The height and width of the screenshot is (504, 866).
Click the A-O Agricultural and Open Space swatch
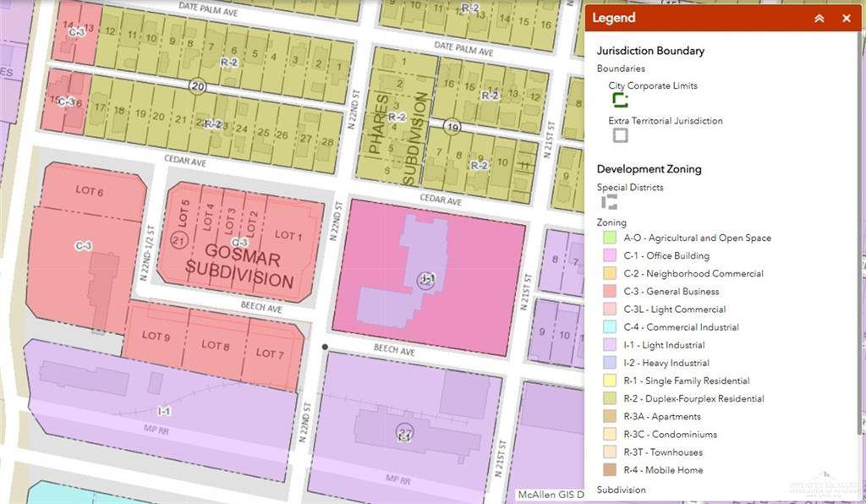(x=609, y=238)
